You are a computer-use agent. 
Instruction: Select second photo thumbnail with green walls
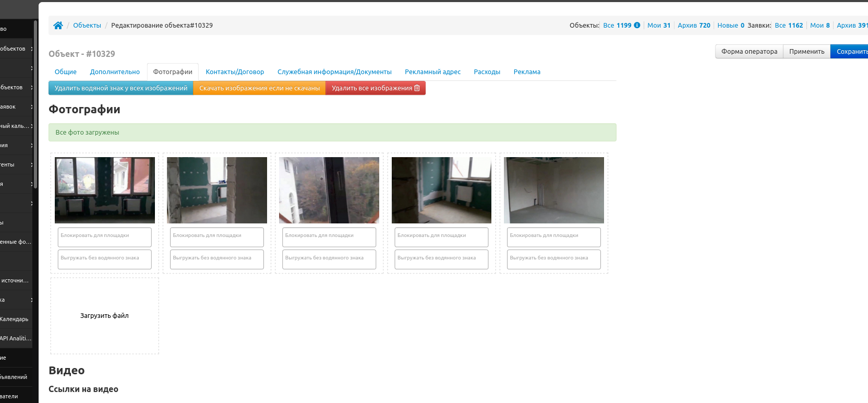tap(217, 190)
